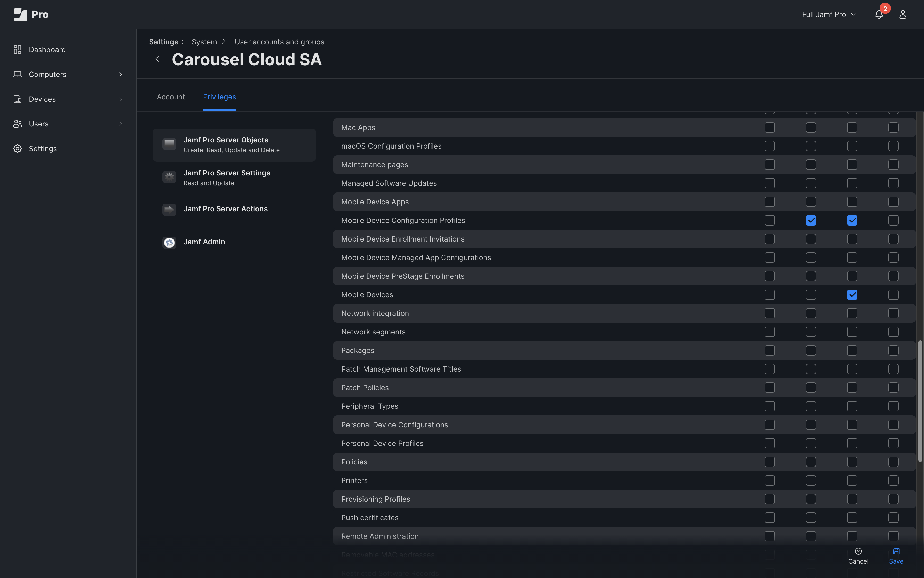Enable Delete for Provisioning Profiles
924x578 pixels.
(x=894, y=499)
